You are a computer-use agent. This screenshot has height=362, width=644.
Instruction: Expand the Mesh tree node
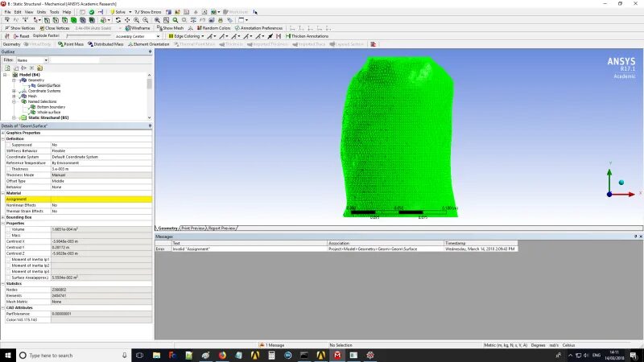14,96
